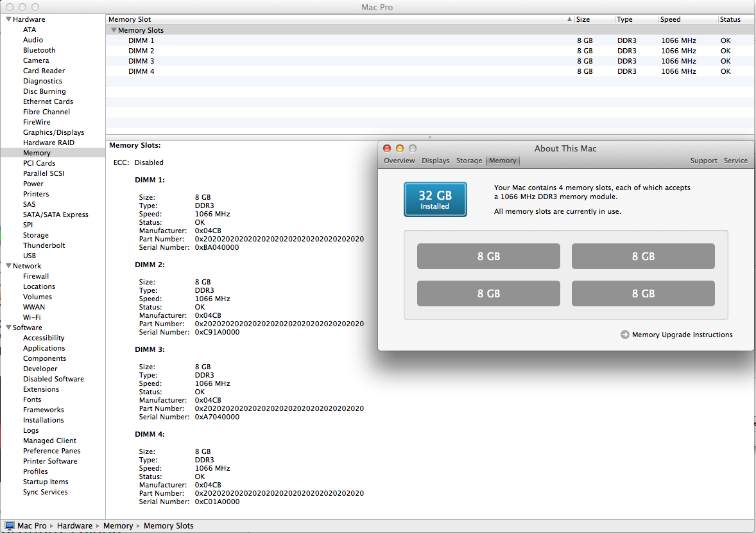The image size is (756, 533).
Task: Select Bluetooth in the sidebar
Action: (39, 50)
